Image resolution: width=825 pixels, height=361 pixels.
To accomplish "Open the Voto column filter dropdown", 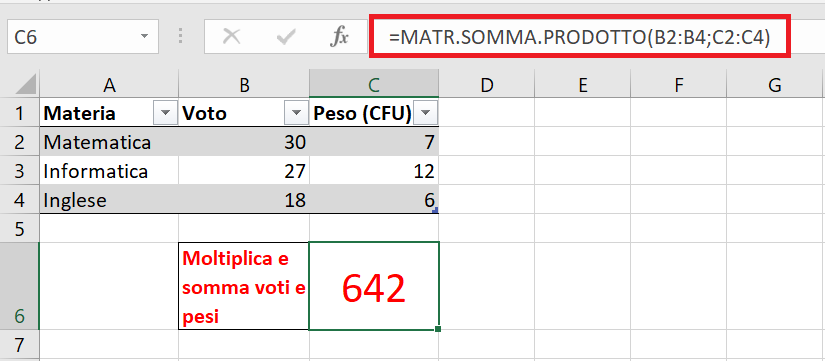I will click(x=297, y=113).
